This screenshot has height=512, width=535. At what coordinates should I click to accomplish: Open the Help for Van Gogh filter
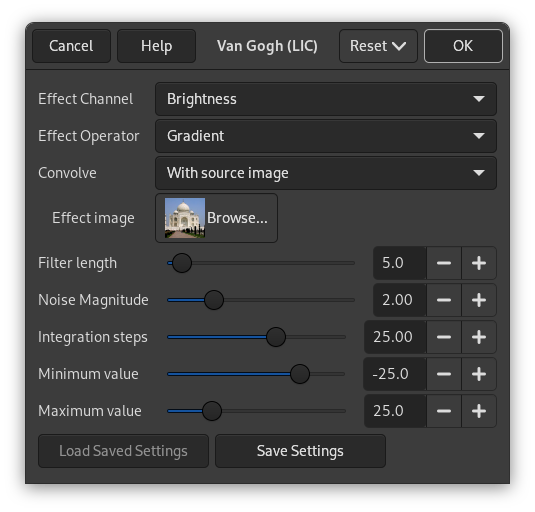point(156,46)
